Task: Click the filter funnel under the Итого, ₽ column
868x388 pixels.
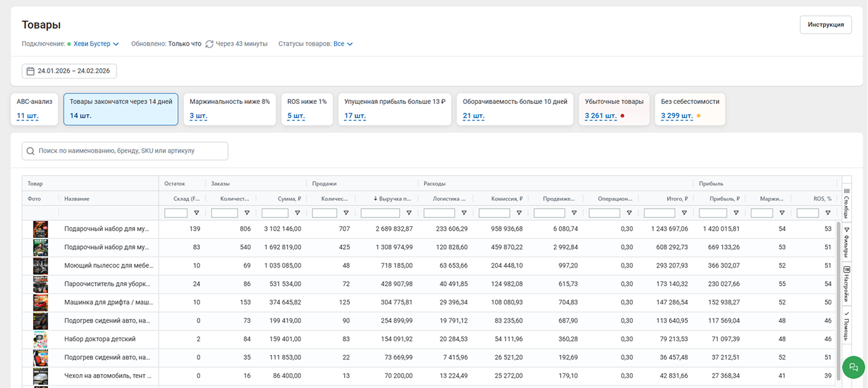Action: pyautogui.click(x=684, y=213)
